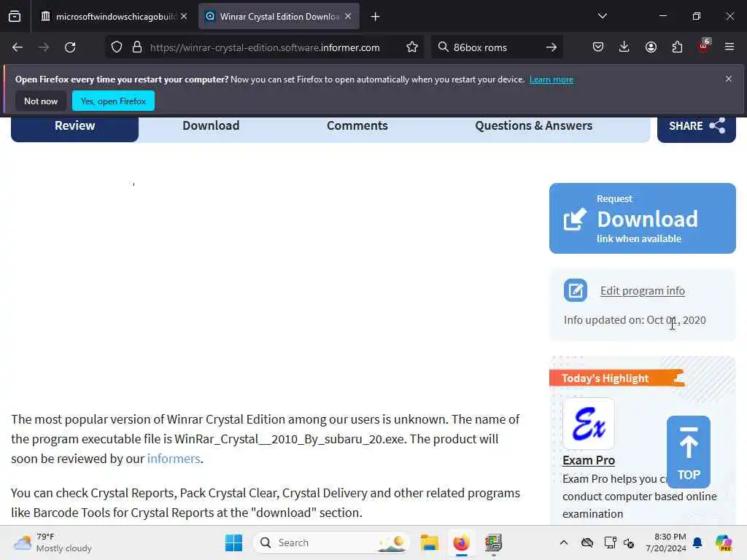The image size is (747, 560).
Task: Click the Today's Highlight banner
Action: click(617, 378)
